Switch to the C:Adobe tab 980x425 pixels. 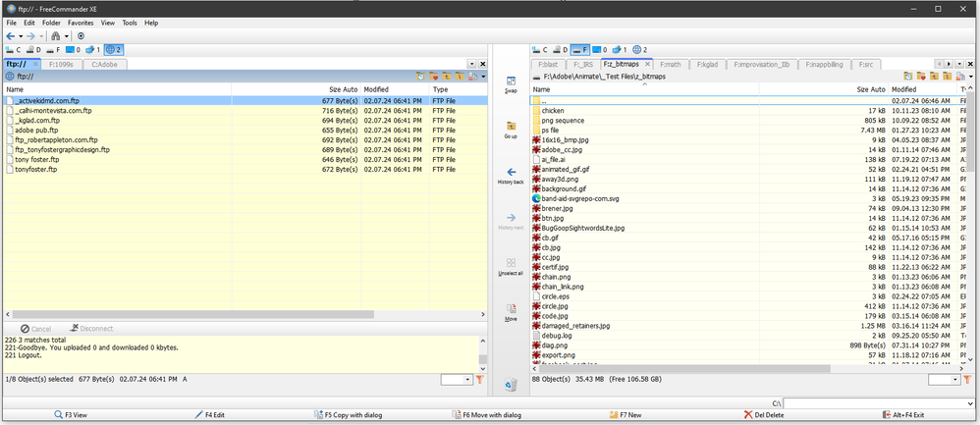click(x=106, y=64)
